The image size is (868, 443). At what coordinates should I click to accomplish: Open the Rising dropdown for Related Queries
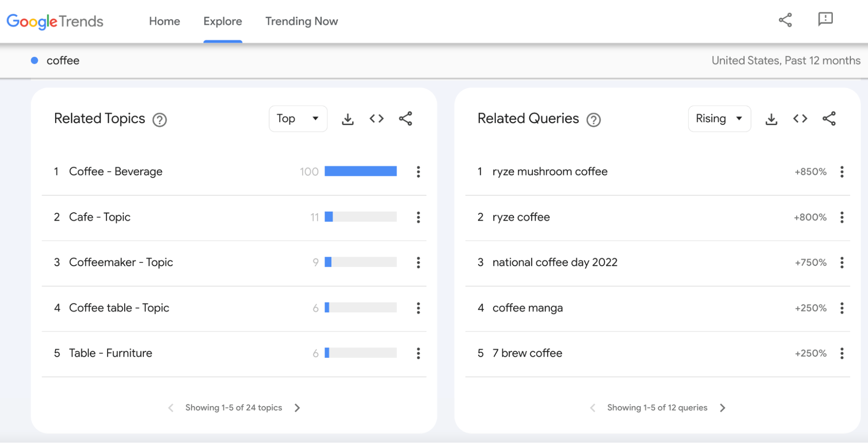click(x=719, y=118)
